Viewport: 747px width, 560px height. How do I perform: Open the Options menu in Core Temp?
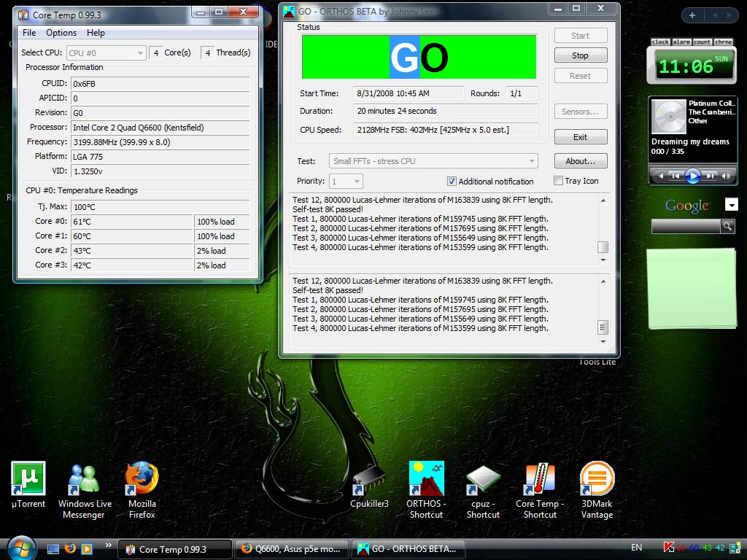pyautogui.click(x=61, y=33)
